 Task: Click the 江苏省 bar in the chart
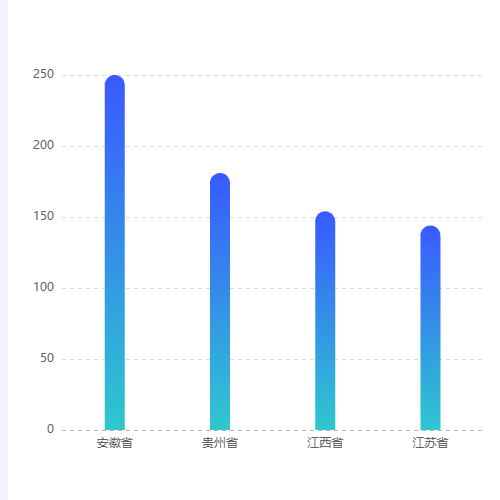(430, 328)
